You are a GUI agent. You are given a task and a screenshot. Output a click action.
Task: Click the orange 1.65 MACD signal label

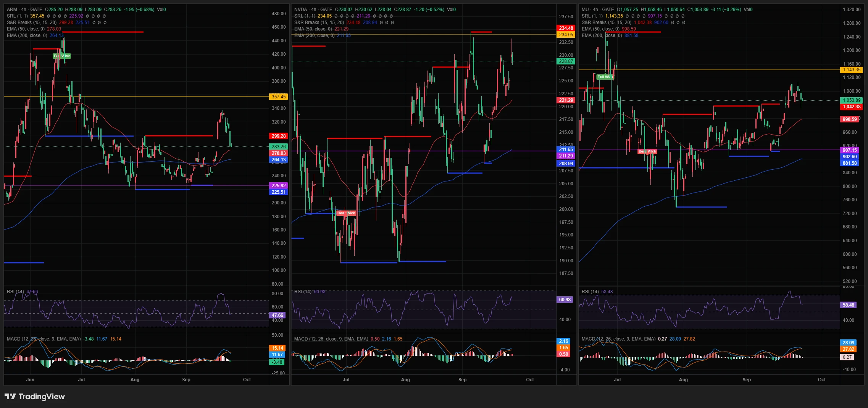click(x=564, y=348)
